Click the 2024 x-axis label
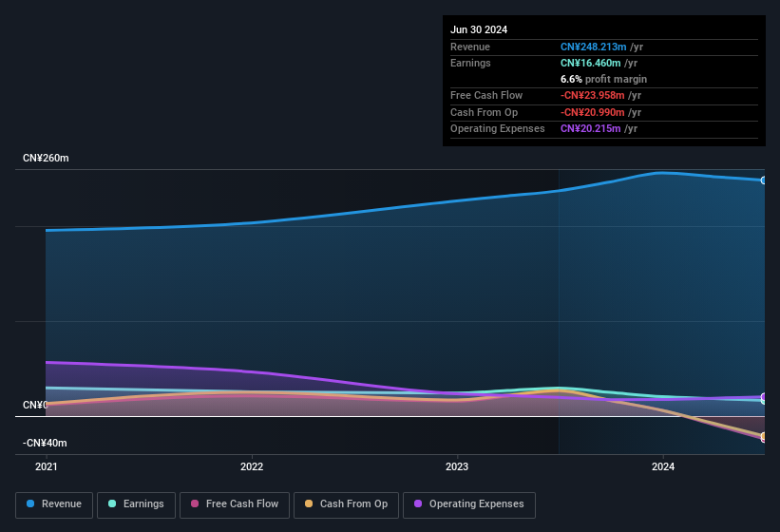 click(x=663, y=466)
